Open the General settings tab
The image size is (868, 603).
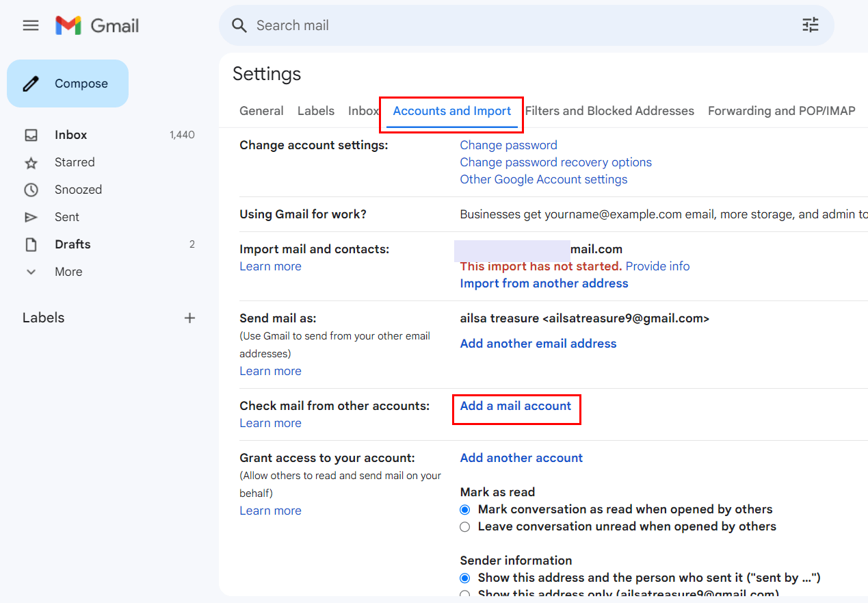pyautogui.click(x=261, y=111)
